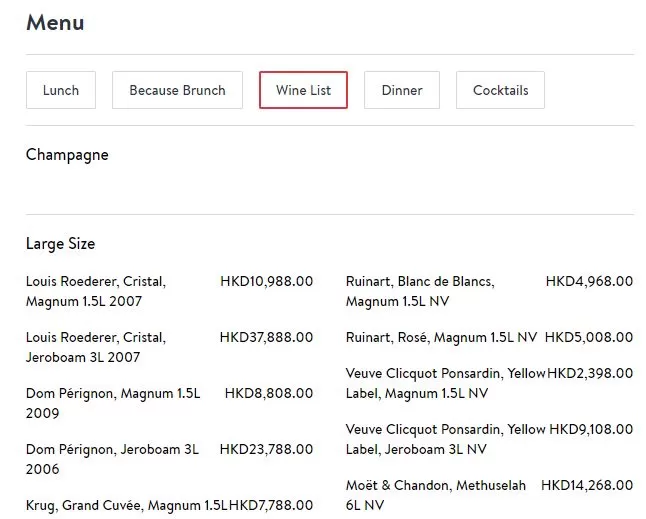The height and width of the screenshot is (519, 646).
Task: Click price HKD9,108.00
Action: 591,430
